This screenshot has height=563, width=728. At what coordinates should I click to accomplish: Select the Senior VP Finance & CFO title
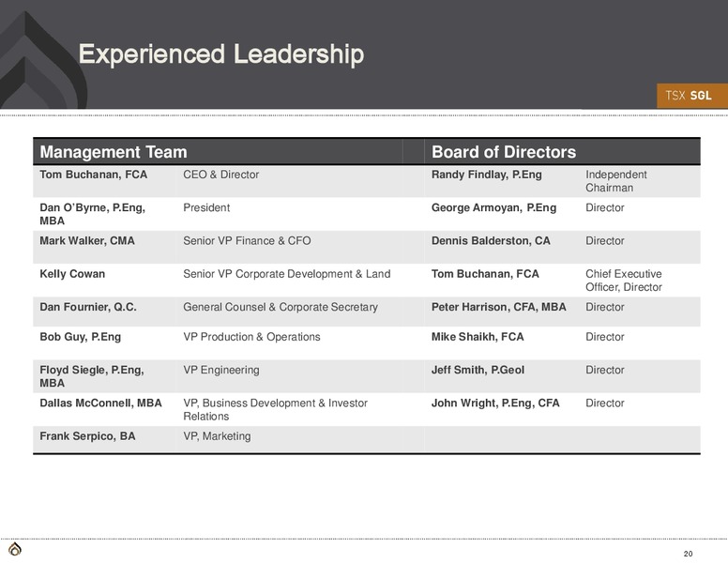click(247, 240)
